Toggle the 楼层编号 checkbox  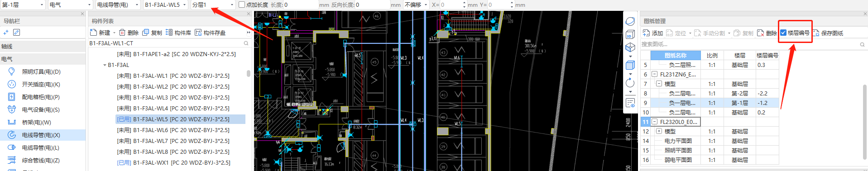[783, 33]
